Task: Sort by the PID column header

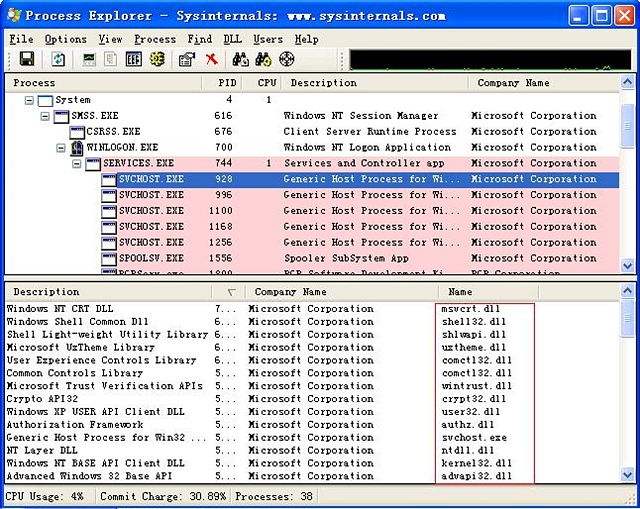Action: tap(222, 83)
